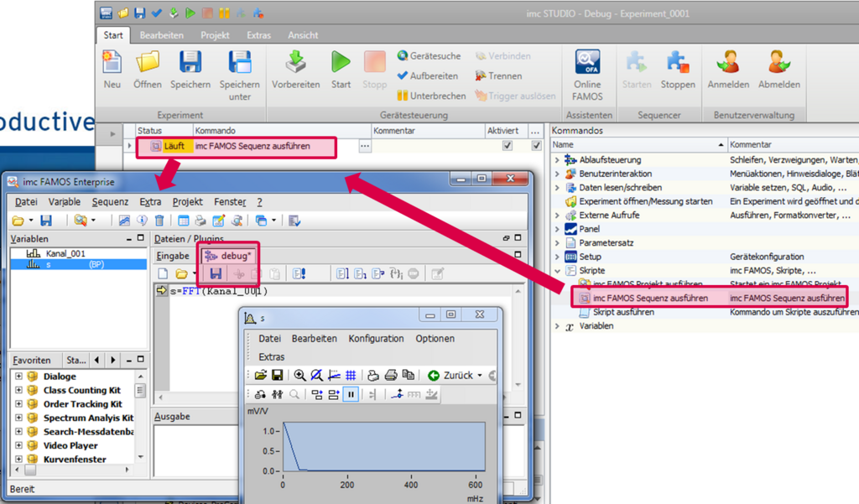
Task: Open the Sequenz menu in FAMOS
Action: pyautogui.click(x=110, y=202)
